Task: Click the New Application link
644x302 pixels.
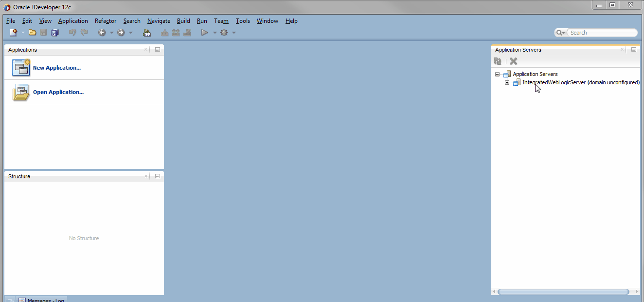Action: [57, 68]
